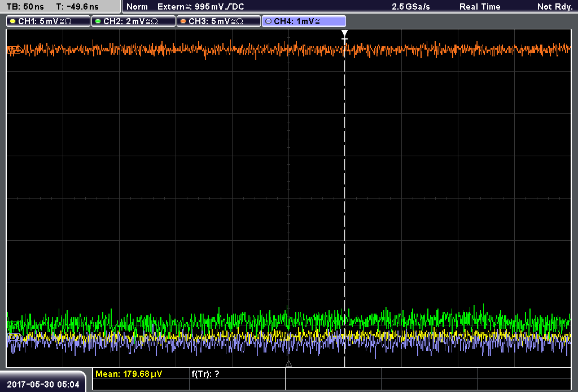The height and width of the screenshot is (392, 578).
Task: Click the f(Tr): ? frequency readout
Action: [205, 374]
